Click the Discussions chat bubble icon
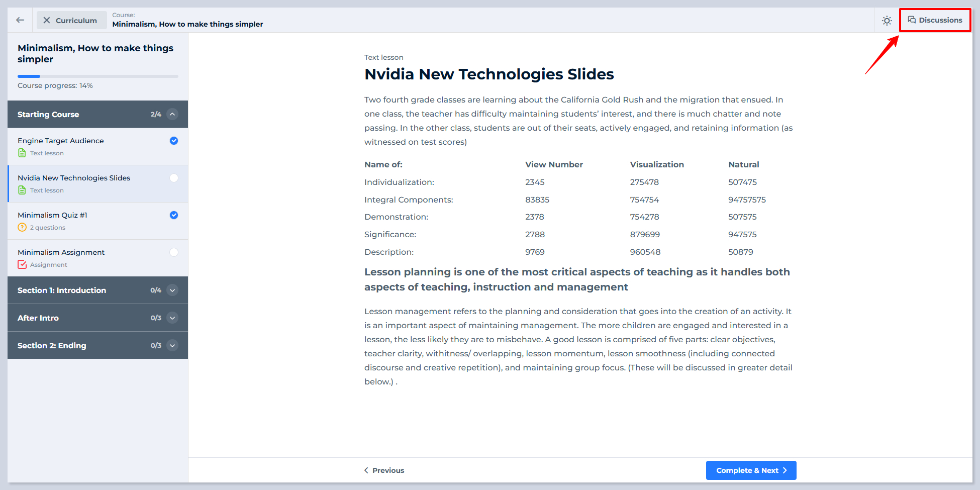Screen dimensions: 980x490 pyautogui.click(x=911, y=20)
